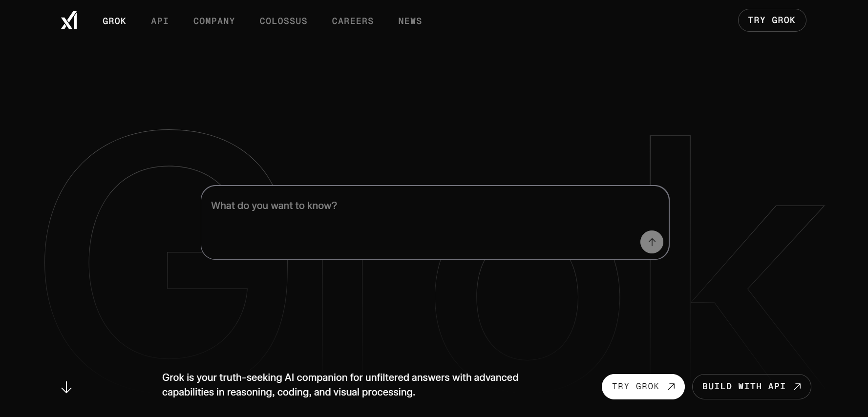
Task: Click the 'Grok is your truth-seeking AI companion' text
Action: (340, 385)
